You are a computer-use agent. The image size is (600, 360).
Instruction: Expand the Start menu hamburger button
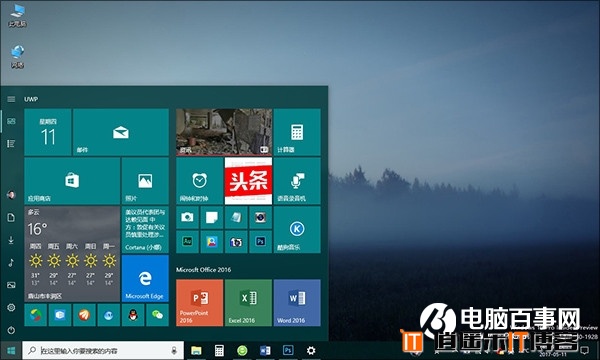point(11,99)
